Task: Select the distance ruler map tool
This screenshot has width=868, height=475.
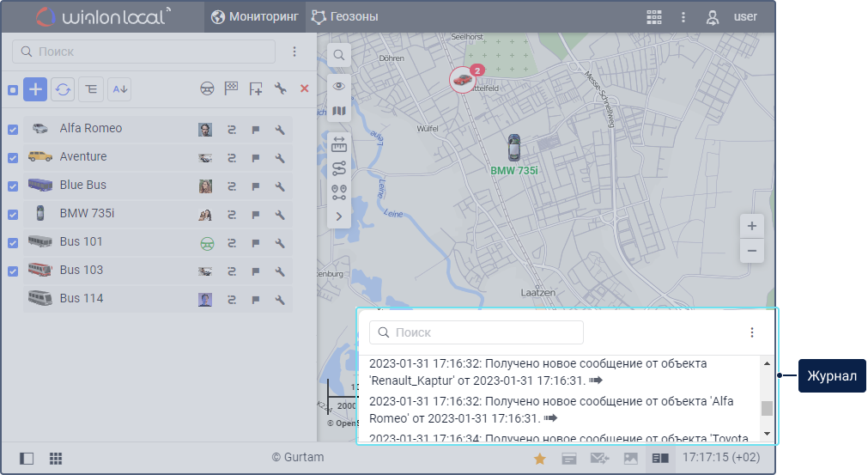Action: 339,143
